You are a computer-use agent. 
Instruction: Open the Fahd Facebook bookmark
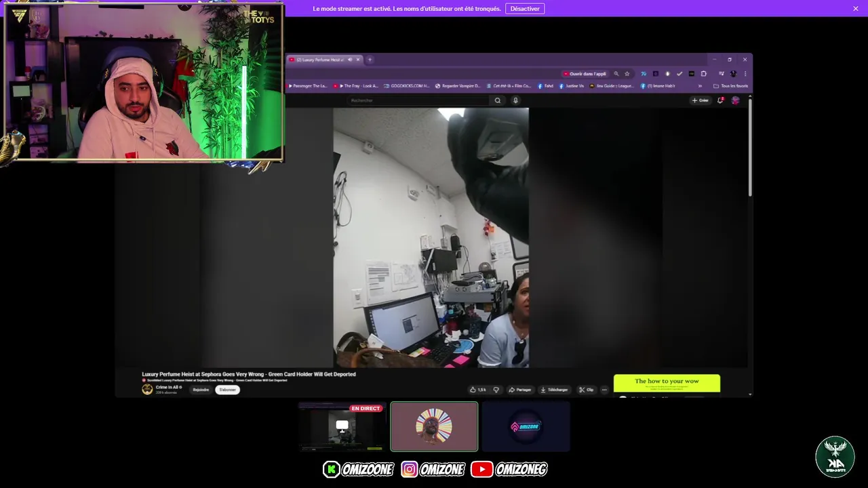point(546,86)
